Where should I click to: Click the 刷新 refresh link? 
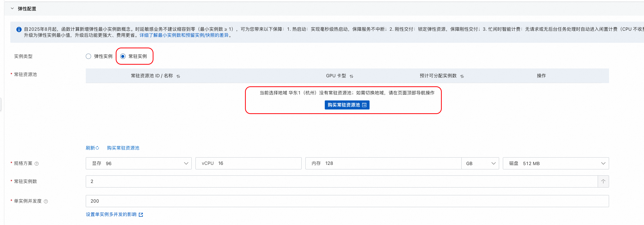[92, 148]
